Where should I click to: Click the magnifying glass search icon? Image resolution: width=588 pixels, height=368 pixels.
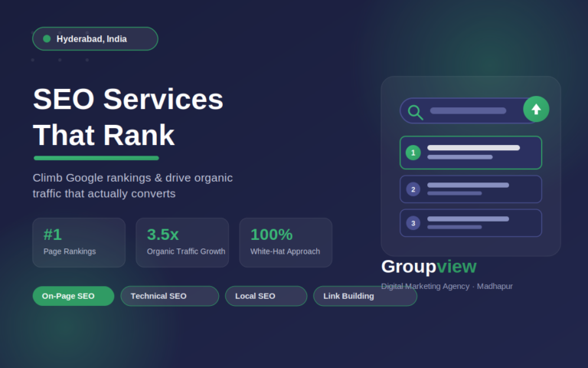coord(415,112)
